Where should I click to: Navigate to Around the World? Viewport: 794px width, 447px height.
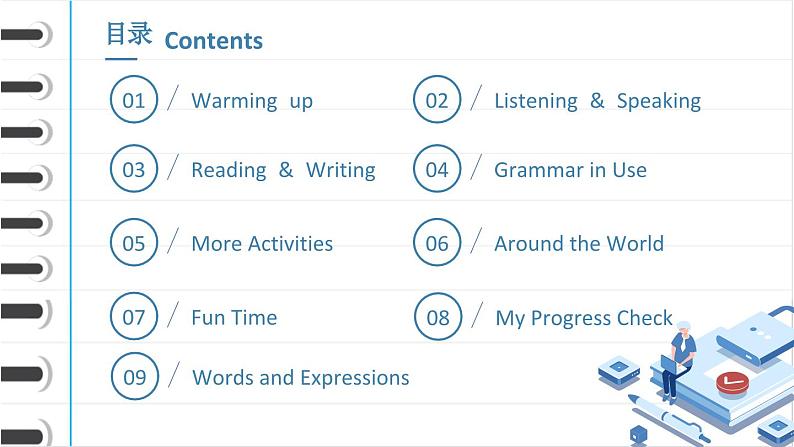click(x=579, y=244)
